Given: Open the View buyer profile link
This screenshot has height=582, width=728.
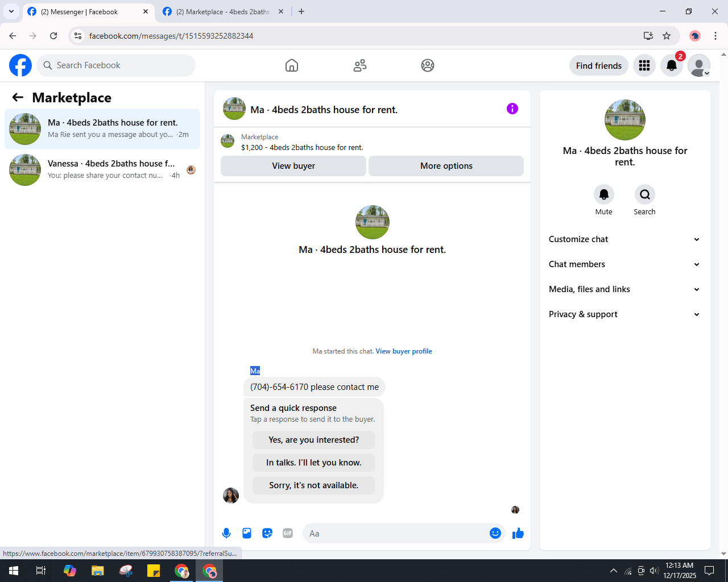Looking at the screenshot, I should (404, 351).
